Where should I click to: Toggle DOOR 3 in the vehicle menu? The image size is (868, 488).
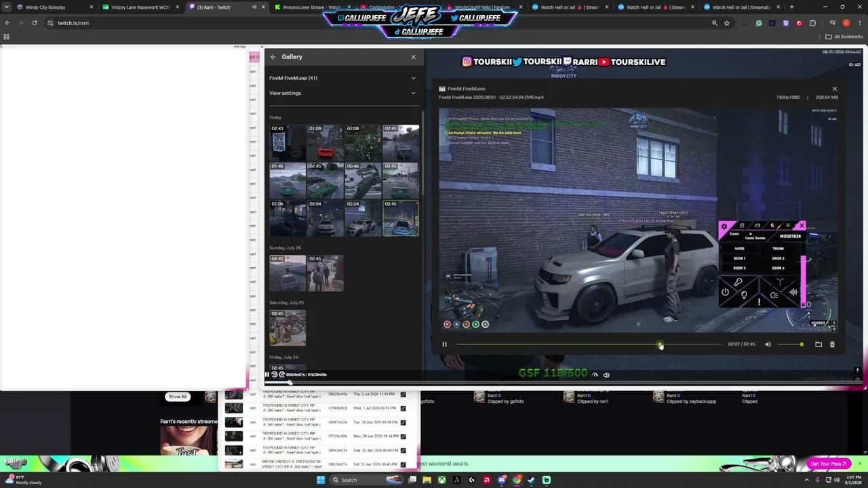pyautogui.click(x=739, y=268)
